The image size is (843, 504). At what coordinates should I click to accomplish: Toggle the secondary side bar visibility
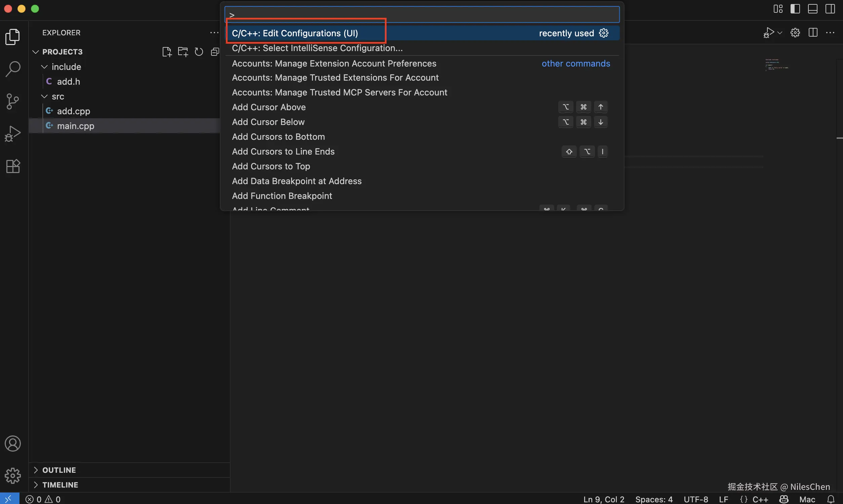click(x=830, y=9)
